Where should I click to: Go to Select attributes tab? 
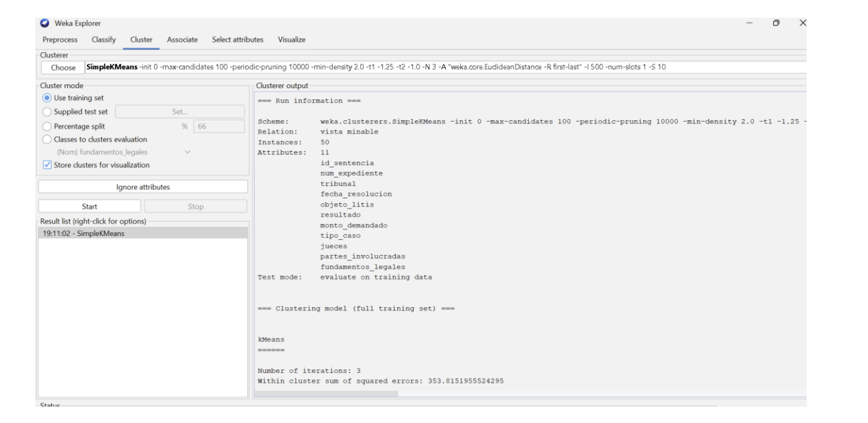coord(238,40)
